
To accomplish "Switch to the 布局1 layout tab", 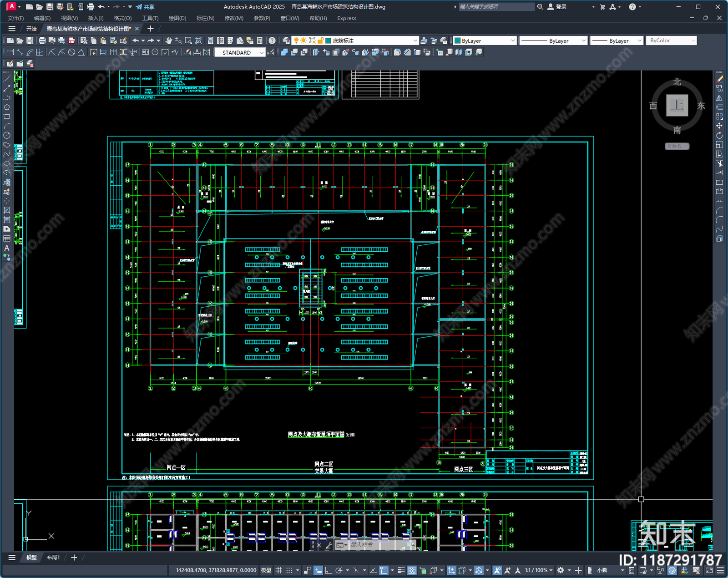I will (x=53, y=557).
